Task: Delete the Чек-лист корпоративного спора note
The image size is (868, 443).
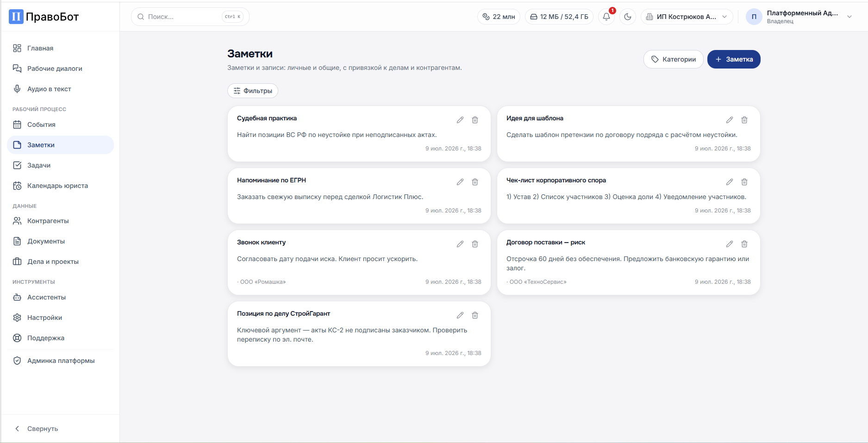Action: (744, 182)
